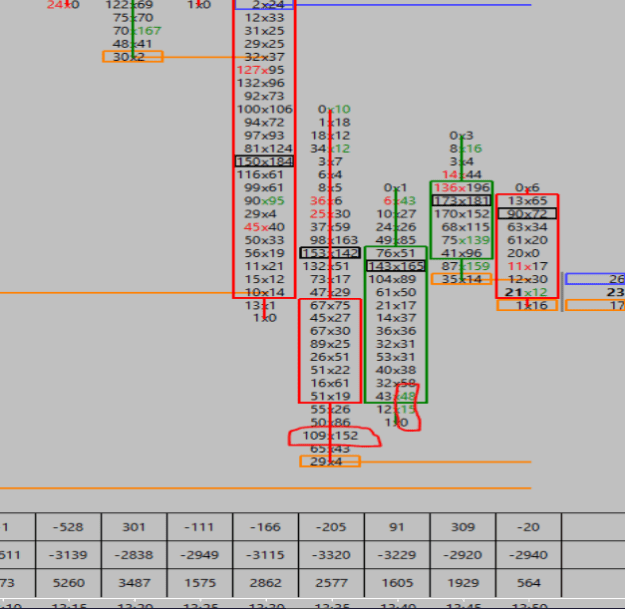Screen dimensions: 625x609
Task: Pick the 132x51 cell
Action: click(326, 266)
